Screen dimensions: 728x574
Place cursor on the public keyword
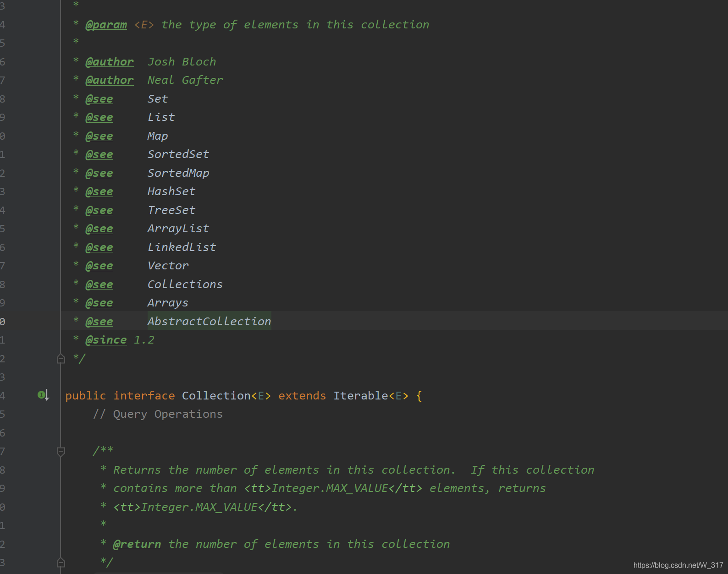click(85, 396)
